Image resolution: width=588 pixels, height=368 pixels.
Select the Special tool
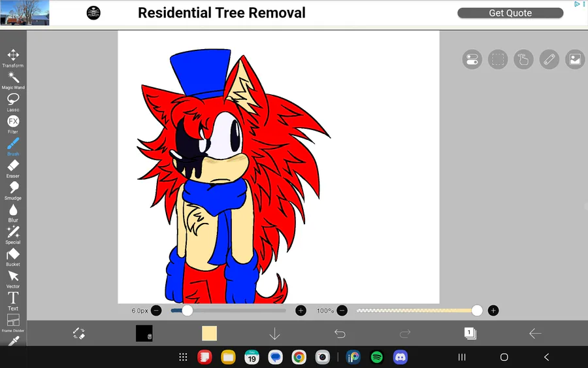pos(13,235)
